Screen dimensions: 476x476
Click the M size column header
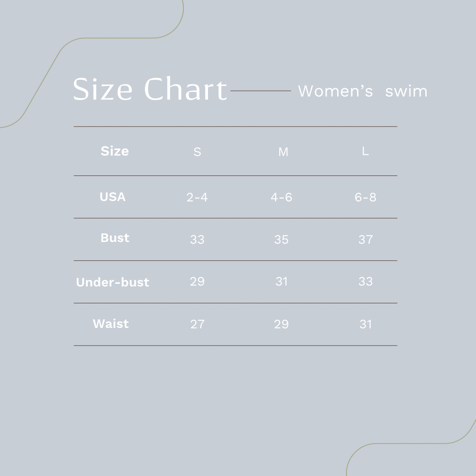point(283,152)
